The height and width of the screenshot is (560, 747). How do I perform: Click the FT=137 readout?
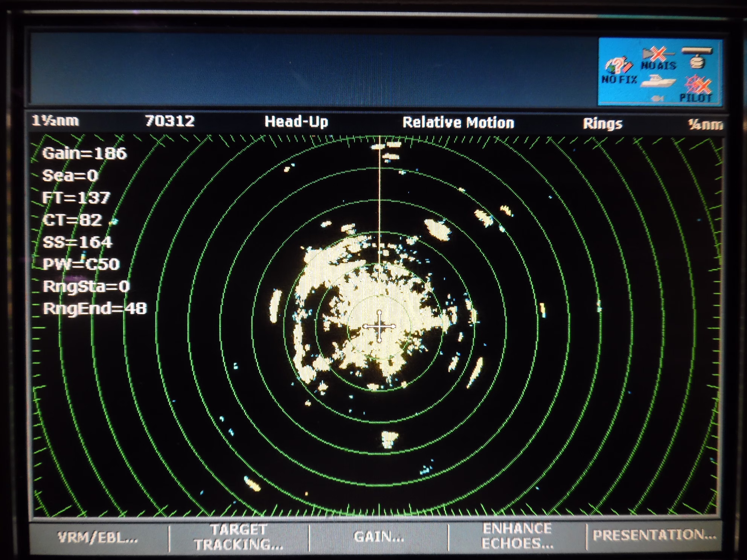click(x=76, y=198)
